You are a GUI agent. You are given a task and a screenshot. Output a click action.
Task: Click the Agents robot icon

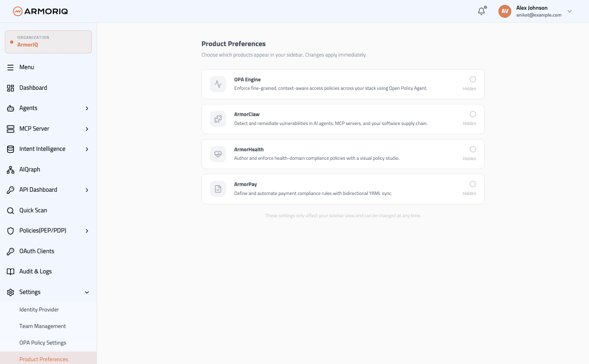pyautogui.click(x=11, y=108)
